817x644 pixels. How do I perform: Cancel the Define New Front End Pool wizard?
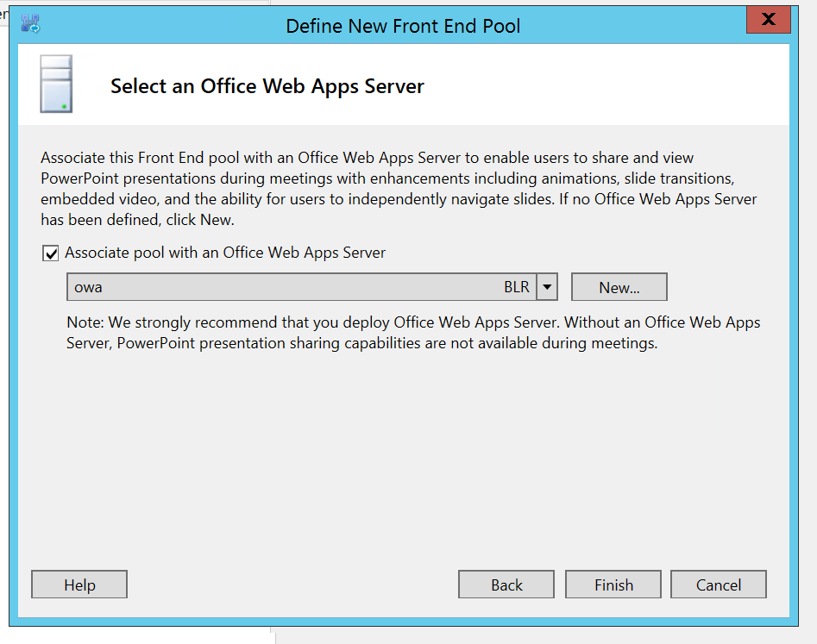(719, 585)
